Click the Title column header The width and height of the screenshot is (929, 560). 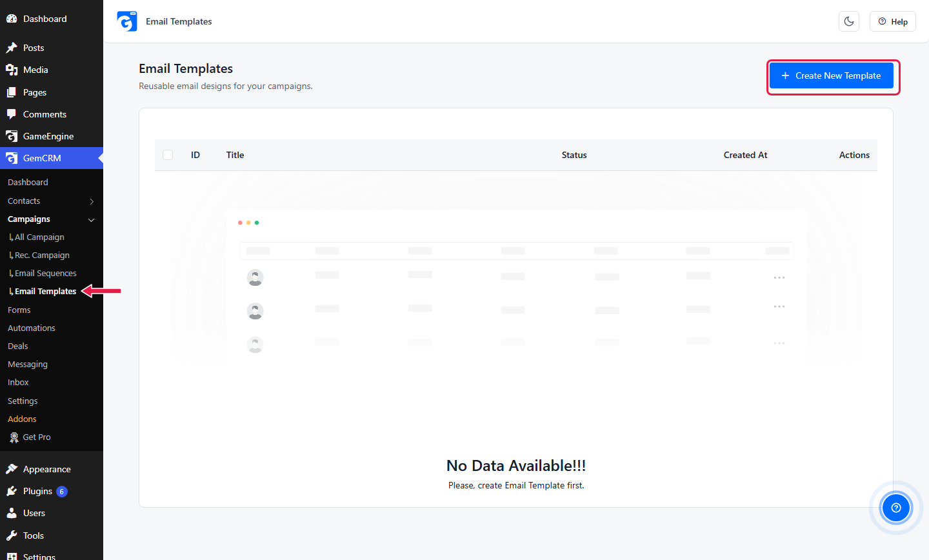pos(235,155)
